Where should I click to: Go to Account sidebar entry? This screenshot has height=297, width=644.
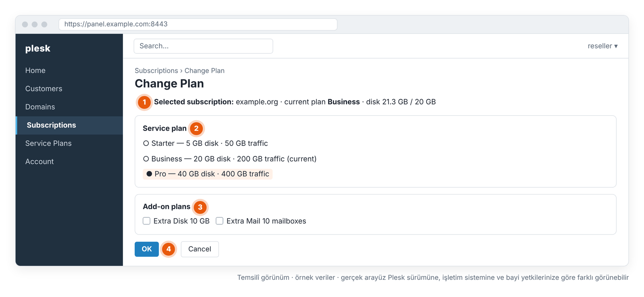(x=39, y=162)
